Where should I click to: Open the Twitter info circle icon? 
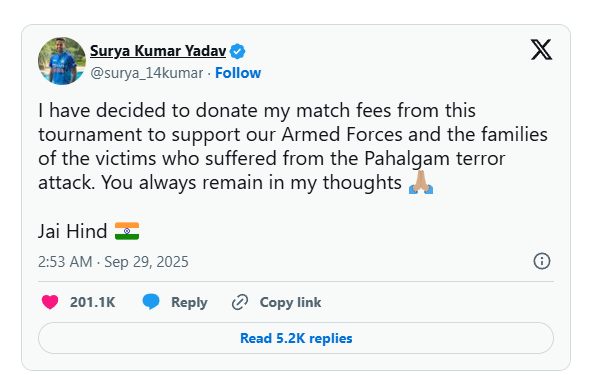[x=542, y=261]
